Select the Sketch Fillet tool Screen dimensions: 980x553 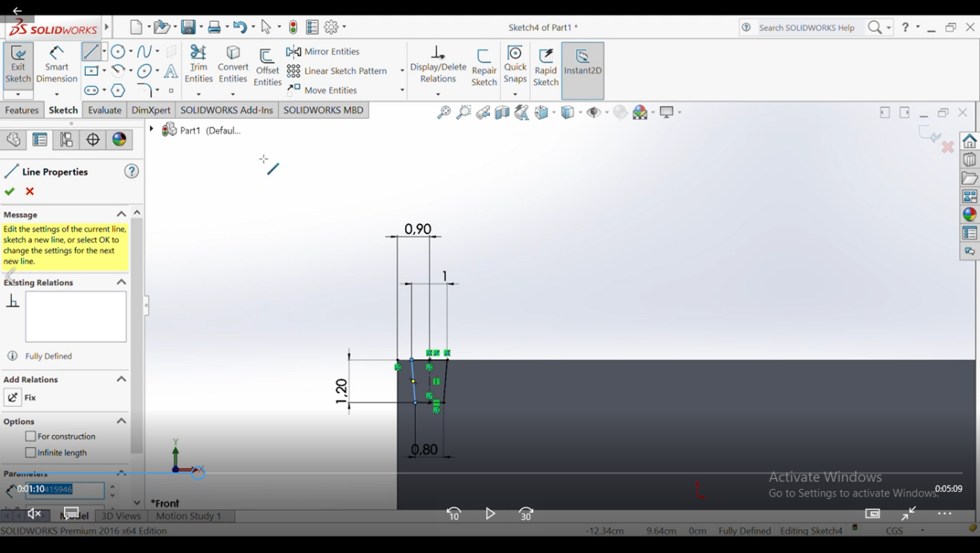tap(144, 90)
